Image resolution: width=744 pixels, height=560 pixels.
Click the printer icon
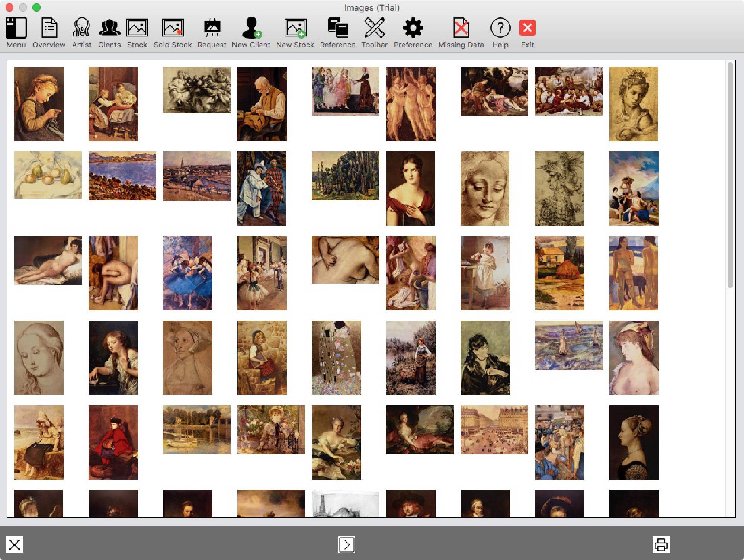click(x=661, y=545)
